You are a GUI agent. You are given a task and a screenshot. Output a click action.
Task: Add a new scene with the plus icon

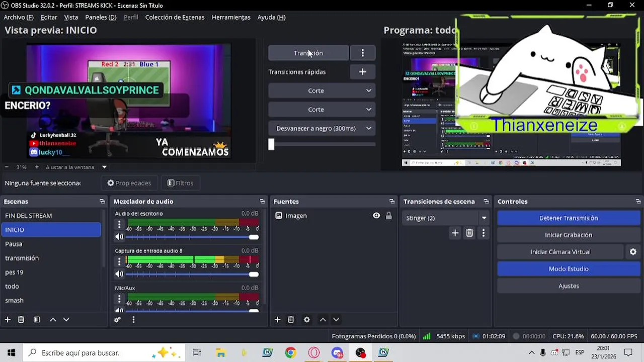8,320
